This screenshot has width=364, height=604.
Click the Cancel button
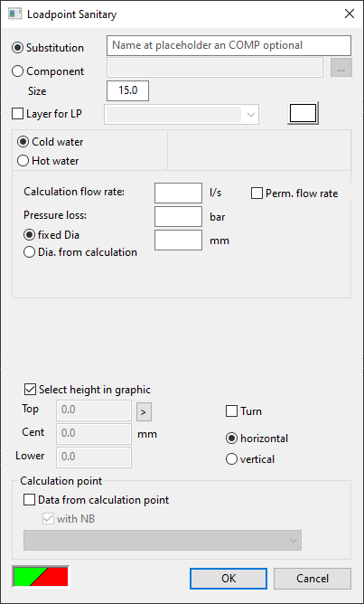[x=313, y=579]
